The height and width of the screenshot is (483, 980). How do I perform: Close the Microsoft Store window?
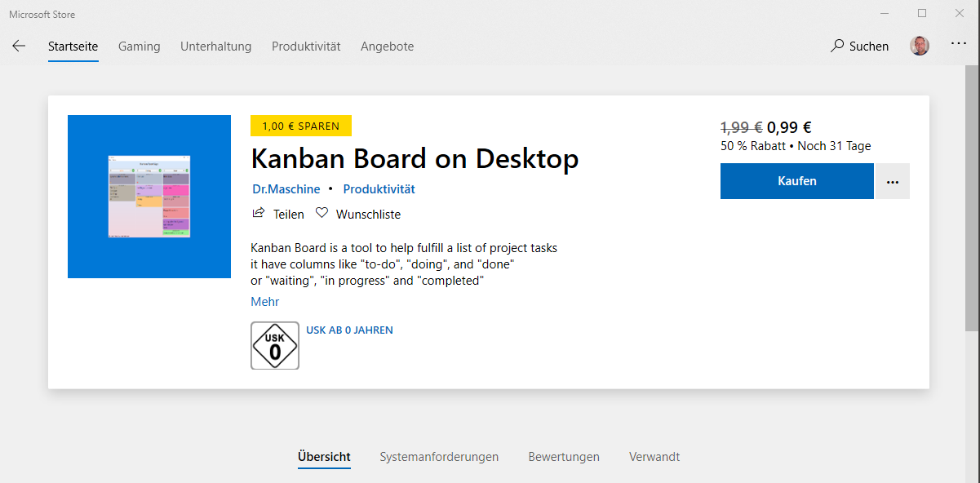[x=960, y=13]
